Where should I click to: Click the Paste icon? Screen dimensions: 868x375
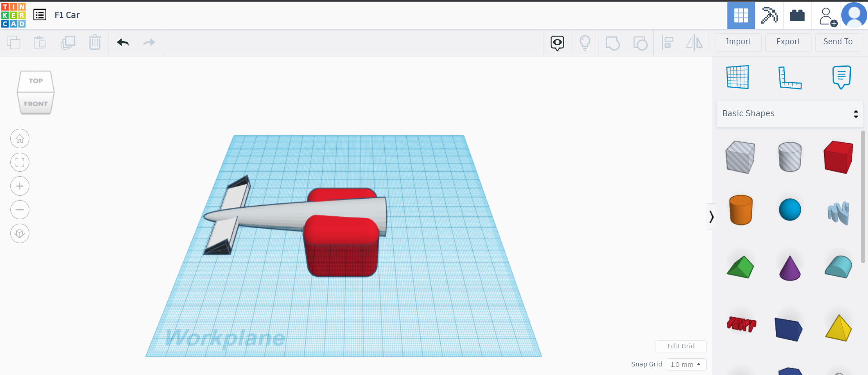pos(40,42)
